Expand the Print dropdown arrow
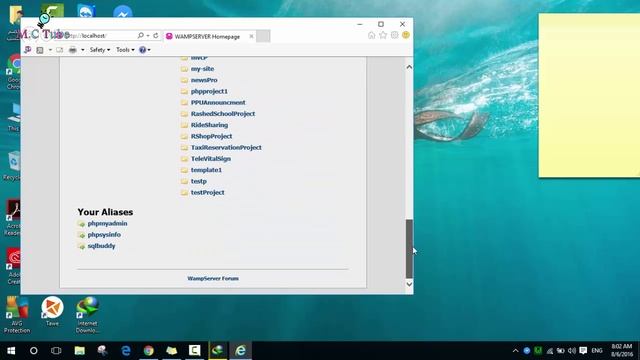The width and height of the screenshot is (640, 360). 82,50
